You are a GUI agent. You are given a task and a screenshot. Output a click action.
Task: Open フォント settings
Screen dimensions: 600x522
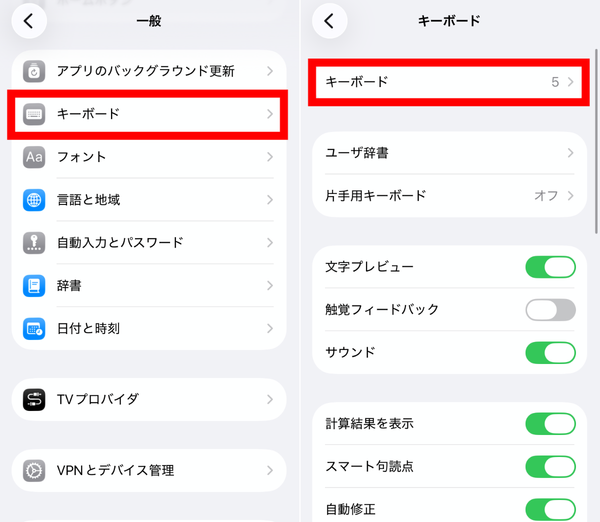pyautogui.click(x=149, y=157)
